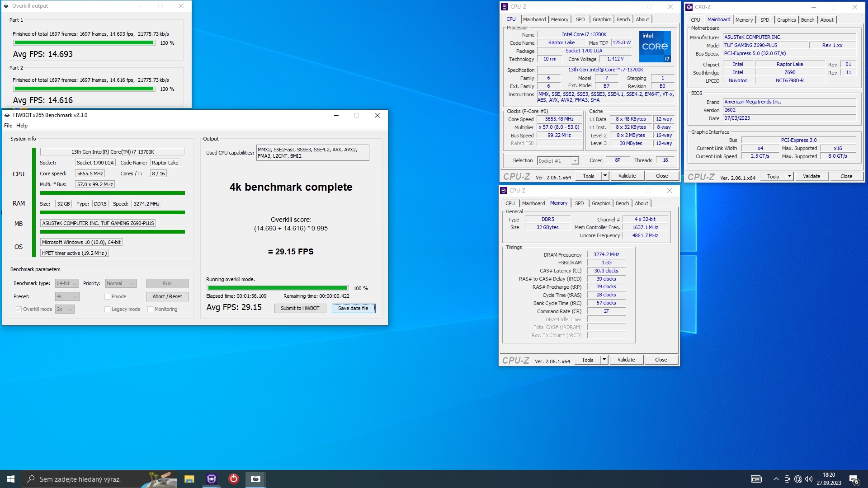This screenshot has width=868, height=488.
Task: Click the Submit to HWBOT button
Action: click(300, 309)
